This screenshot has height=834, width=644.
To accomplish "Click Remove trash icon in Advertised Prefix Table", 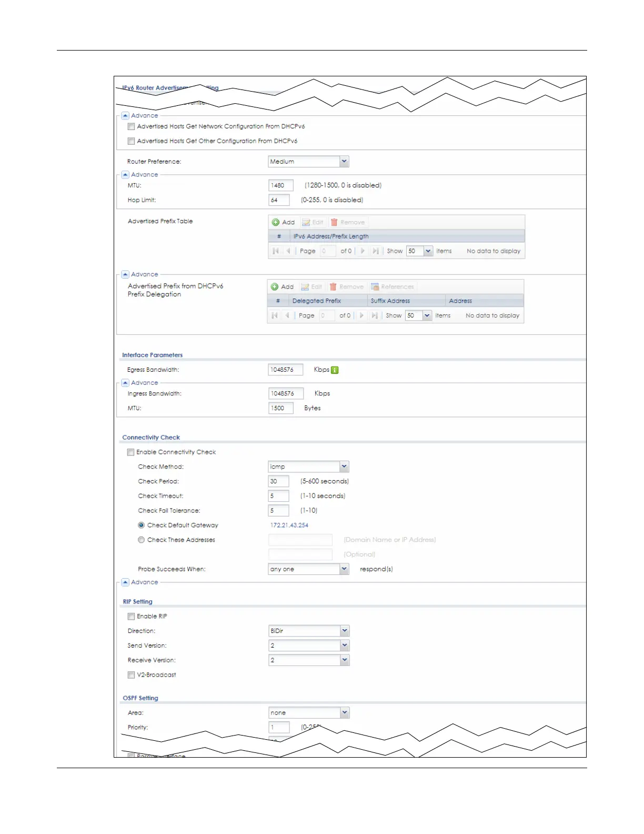I will 334,222.
